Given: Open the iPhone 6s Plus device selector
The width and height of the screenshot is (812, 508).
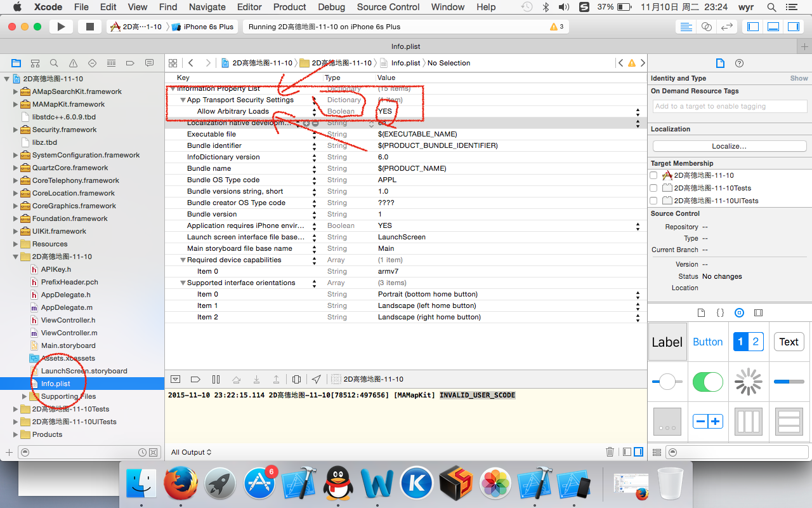Looking at the screenshot, I should click(x=203, y=27).
